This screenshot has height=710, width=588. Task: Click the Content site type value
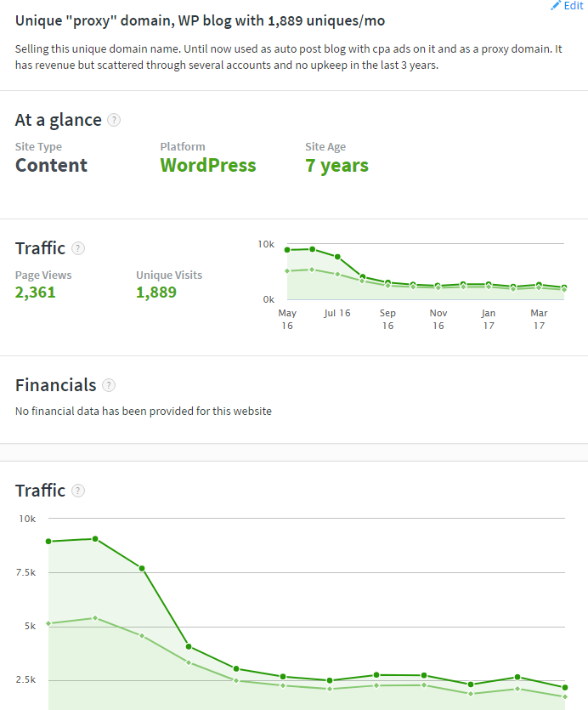[x=51, y=165]
